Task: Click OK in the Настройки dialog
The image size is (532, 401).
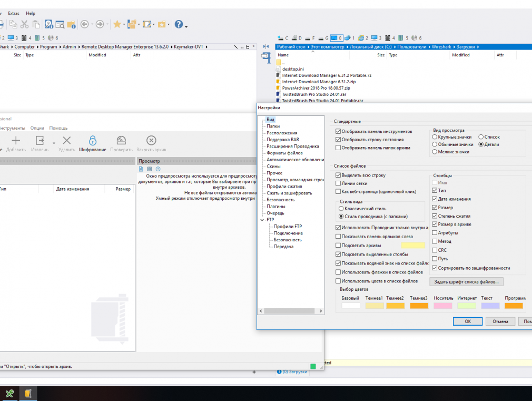Action: click(468, 321)
